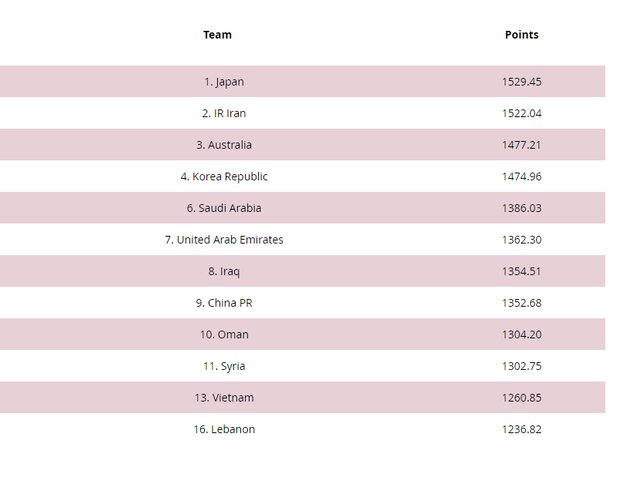This screenshot has height=484, width=620.
Task: Click the Team column header
Action: tap(217, 35)
